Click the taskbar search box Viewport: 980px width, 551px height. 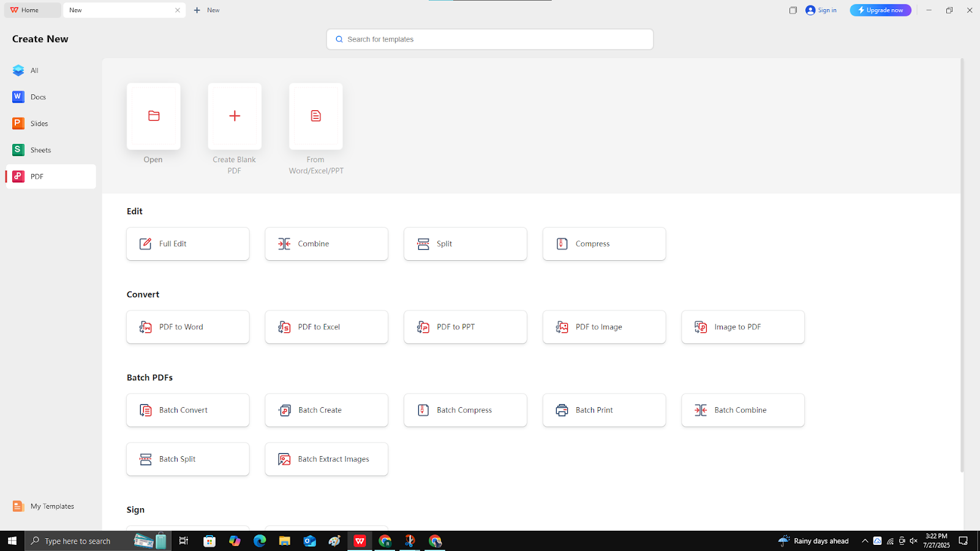tap(98, 541)
